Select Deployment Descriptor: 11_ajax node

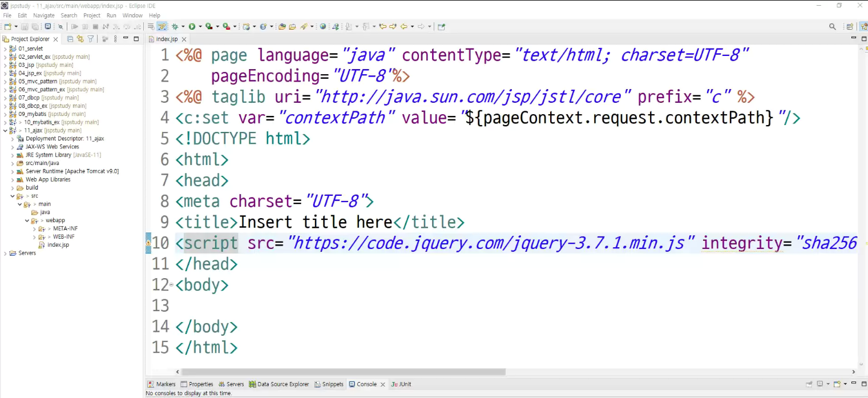tap(64, 139)
